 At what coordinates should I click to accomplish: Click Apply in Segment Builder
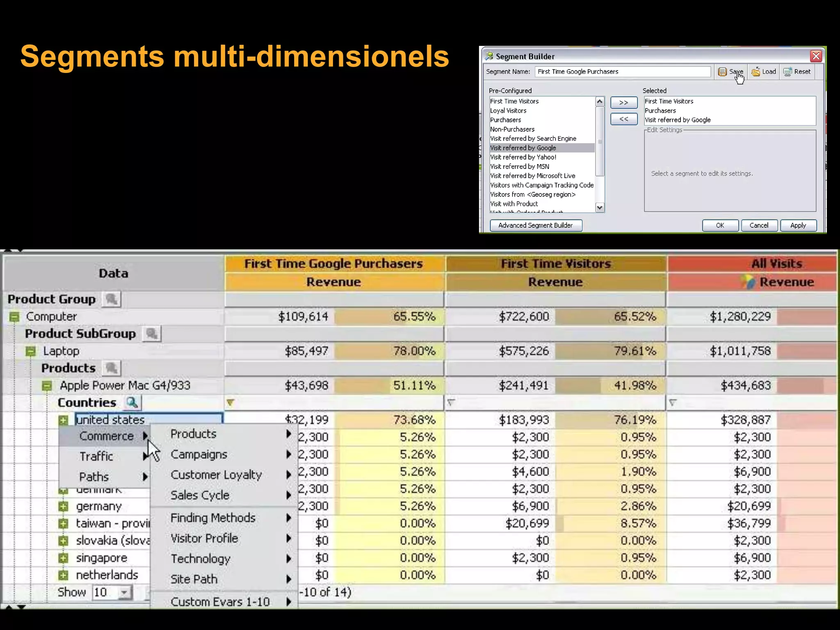pyautogui.click(x=798, y=225)
